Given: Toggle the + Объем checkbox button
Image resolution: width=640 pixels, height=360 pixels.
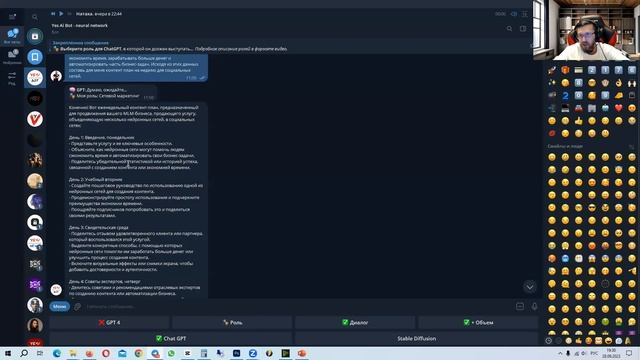Looking at the screenshot, I should (x=478, y=322).
